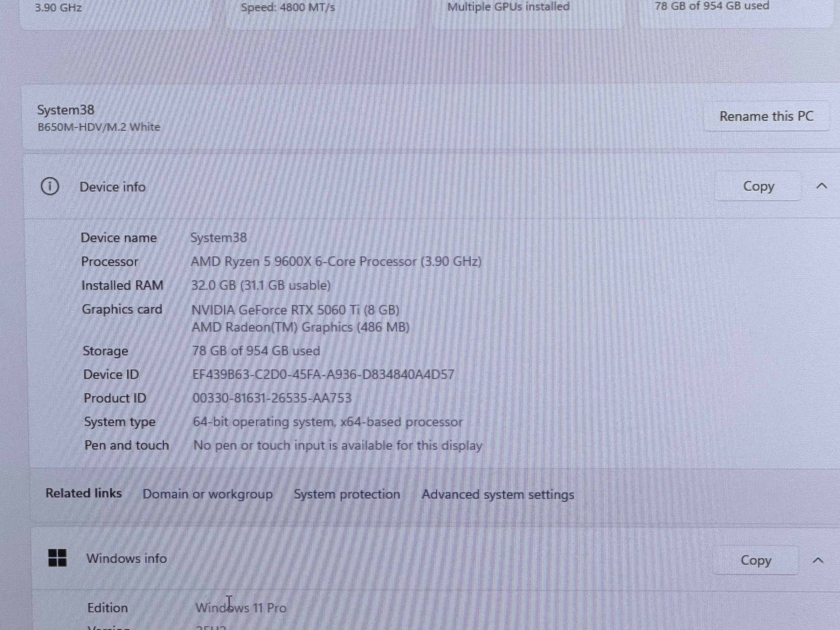
Task: Select the Processor label
Action: click(110, 262)
